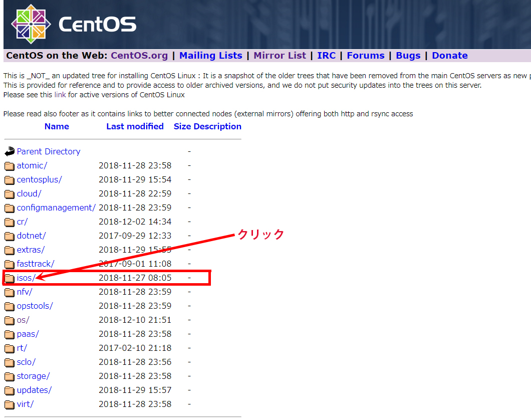The width and height of the screenshot is (531, 420).
Task: Open the centosplus/ directory
Action: pos(39,179)
